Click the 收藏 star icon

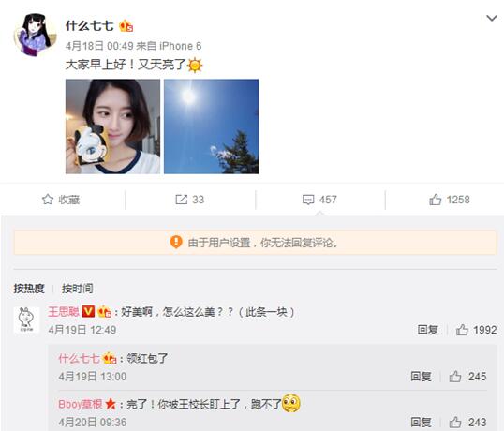(x=48, y=200)
